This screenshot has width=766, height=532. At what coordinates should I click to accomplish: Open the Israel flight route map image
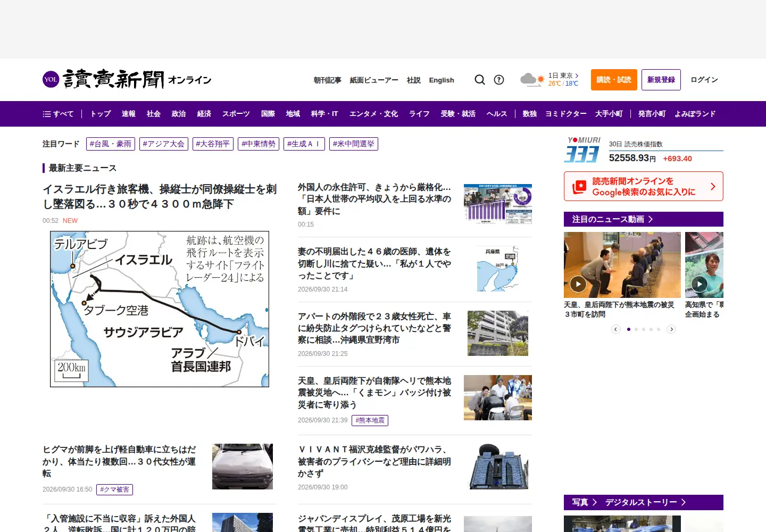160,309
